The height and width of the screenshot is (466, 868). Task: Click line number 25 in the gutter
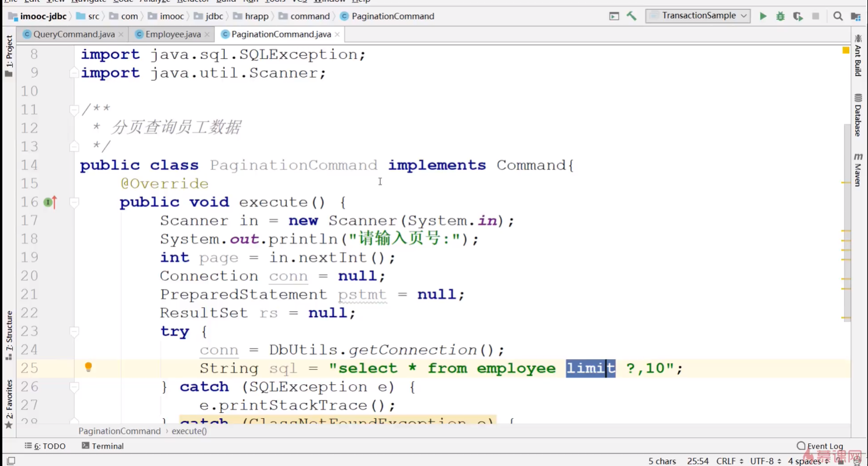(x=29, y=368)
